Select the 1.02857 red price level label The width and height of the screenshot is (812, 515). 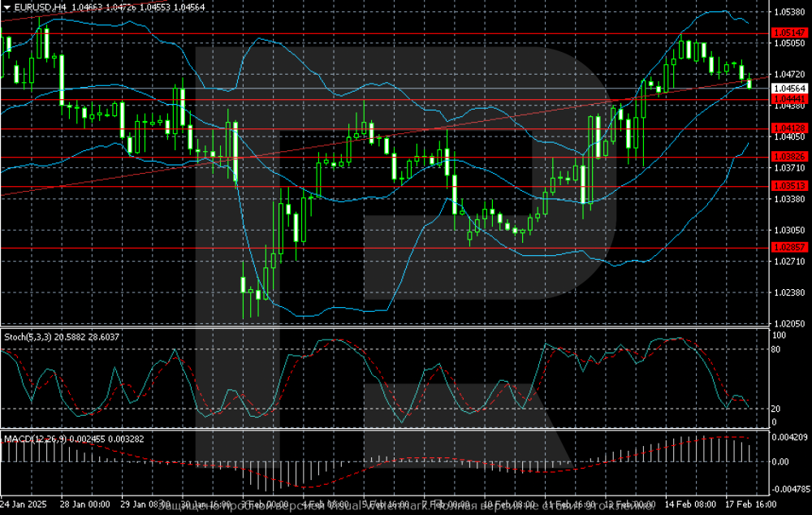pos(789,247)
